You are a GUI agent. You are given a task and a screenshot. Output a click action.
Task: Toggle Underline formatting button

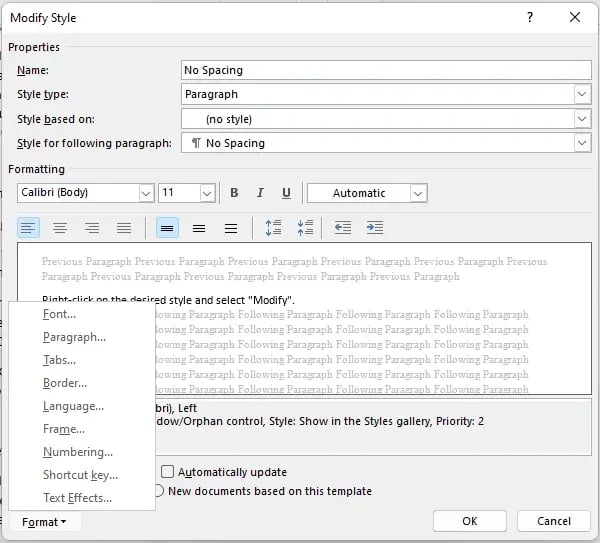click(x=286, y=192)
